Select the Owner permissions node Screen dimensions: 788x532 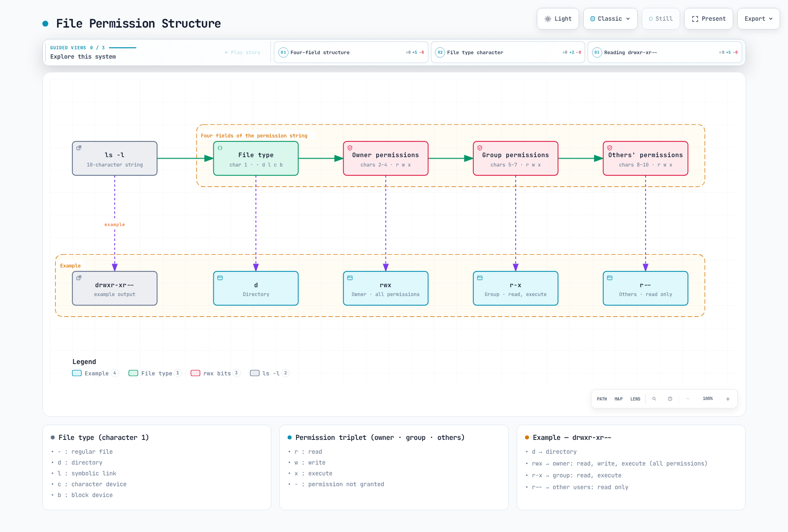point(386,159)
